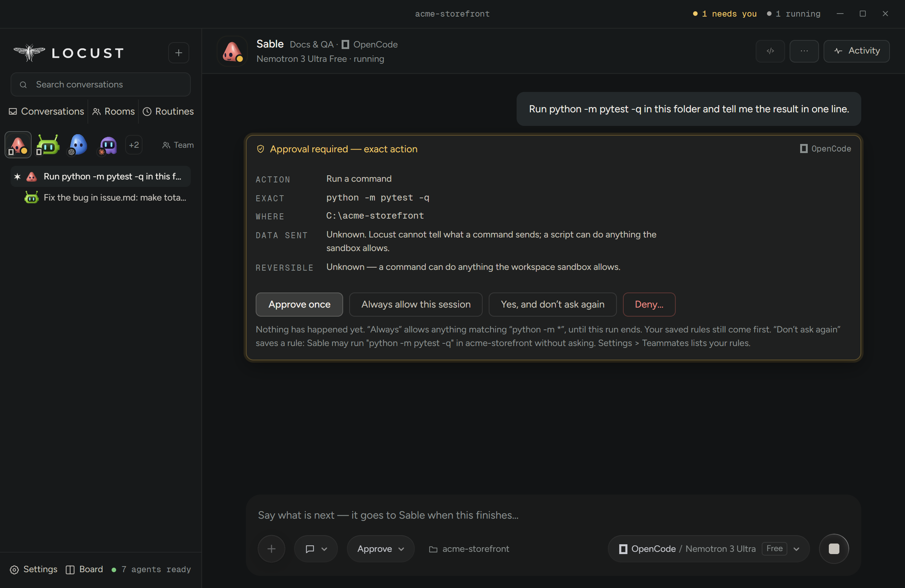Select the purple robot teammate avatar
905x588 pixels.
(x=108, y=145)
